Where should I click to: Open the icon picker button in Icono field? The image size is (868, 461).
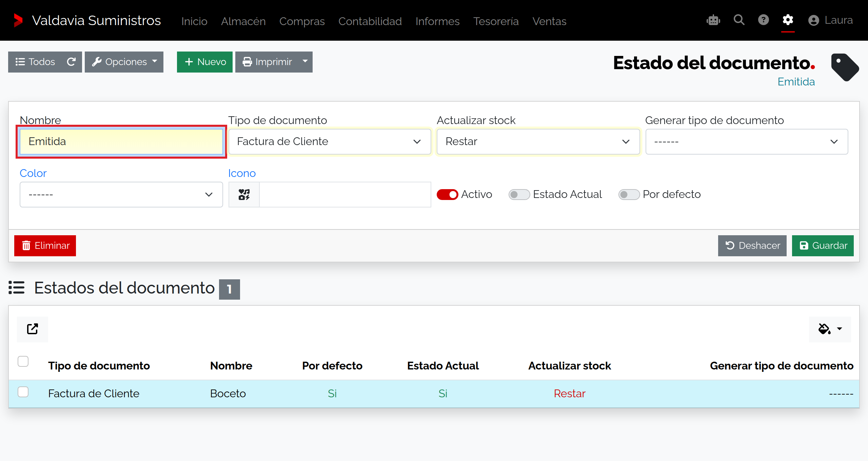point(244,195)
